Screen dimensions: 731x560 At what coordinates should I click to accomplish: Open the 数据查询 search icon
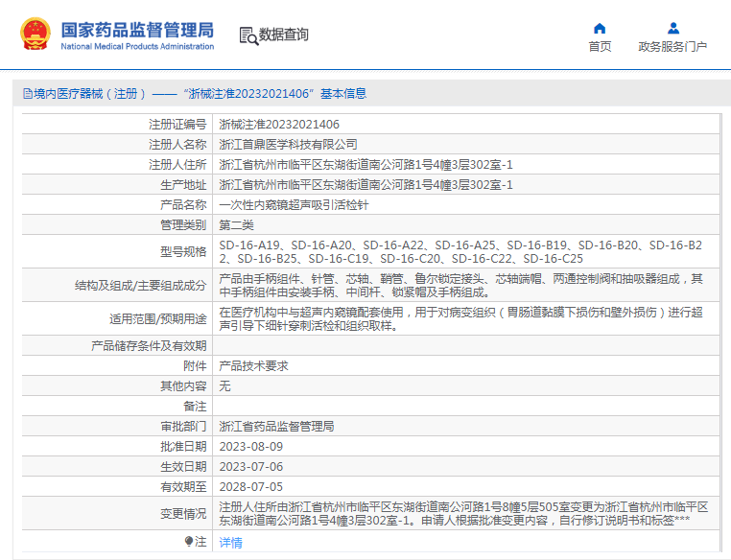coord(248,35)
